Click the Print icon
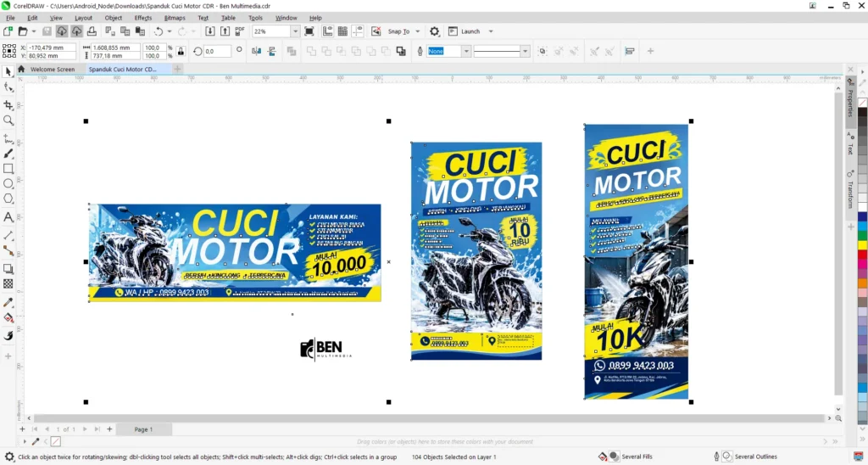Screen dimensions: 868x465 point(92,31)
